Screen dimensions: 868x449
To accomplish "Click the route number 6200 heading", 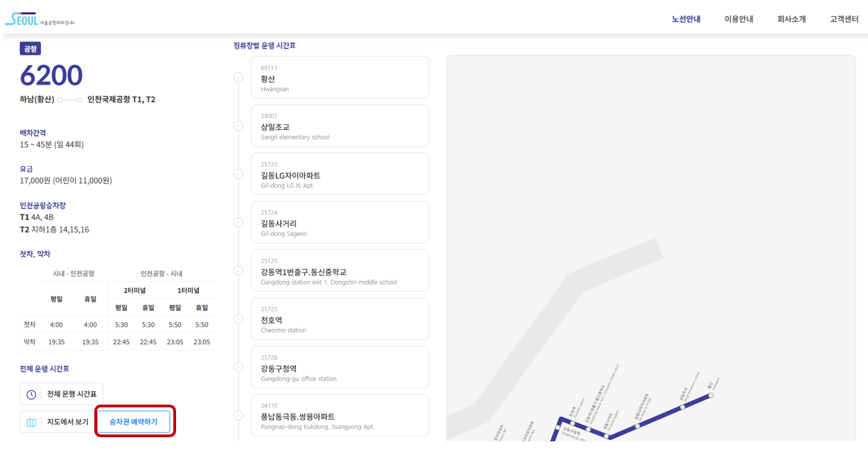I will [x=51, y=75].
